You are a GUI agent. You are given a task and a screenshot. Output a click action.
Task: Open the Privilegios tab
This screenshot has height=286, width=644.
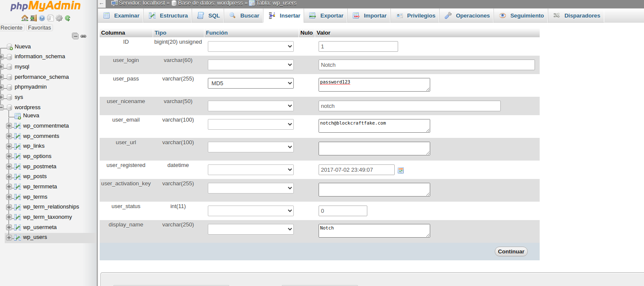click(x=416, y=15)
